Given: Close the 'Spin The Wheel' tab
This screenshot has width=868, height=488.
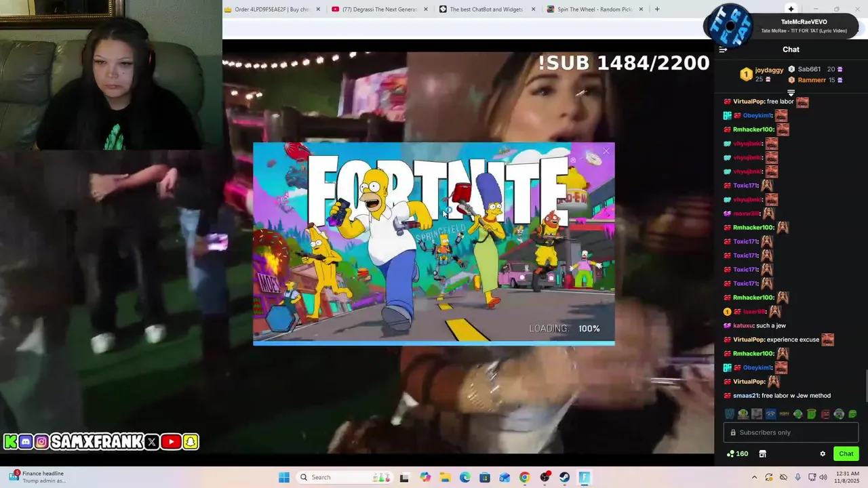Looking at the screenshot, I should tap(640, 9).
